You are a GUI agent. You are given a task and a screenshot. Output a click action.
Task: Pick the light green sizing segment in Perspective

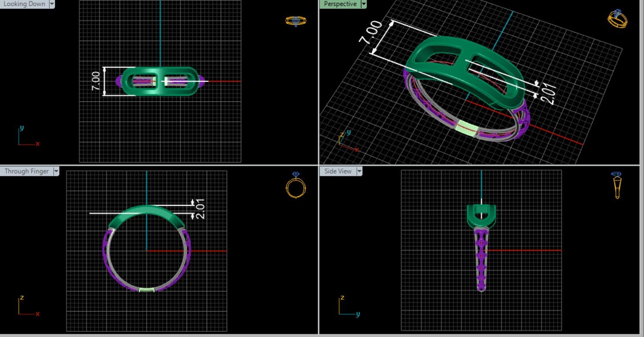coord(466,129)
